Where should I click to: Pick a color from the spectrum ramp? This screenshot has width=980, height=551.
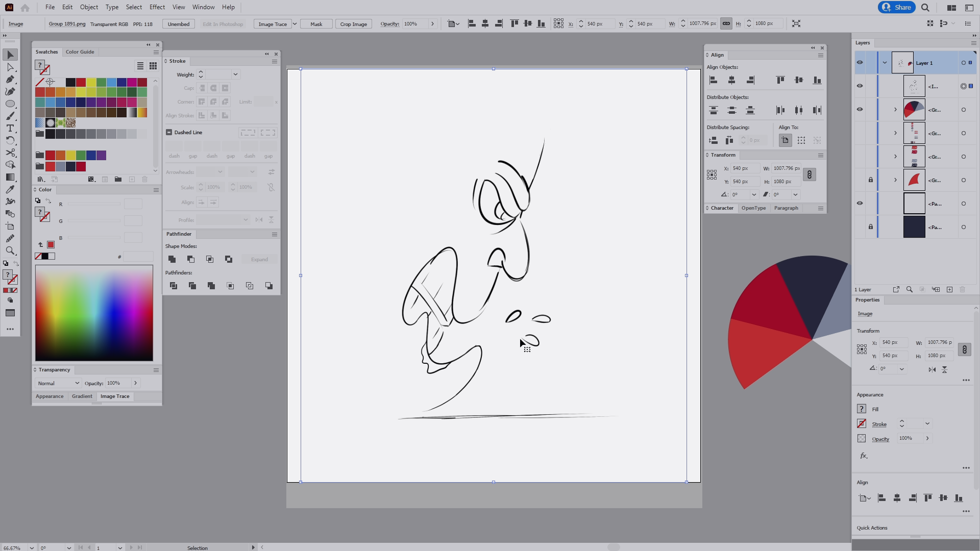(x=94, y=313)
